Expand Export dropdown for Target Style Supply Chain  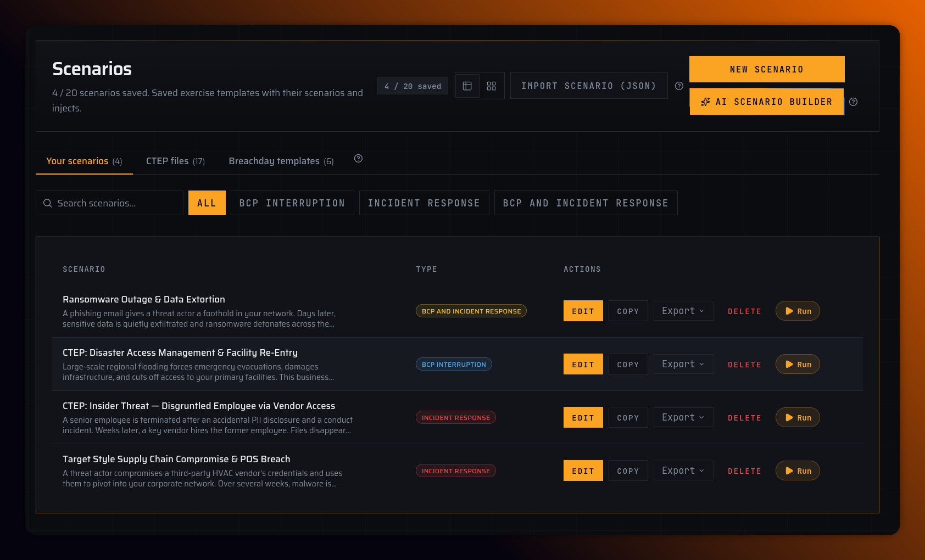pos(684,471)
